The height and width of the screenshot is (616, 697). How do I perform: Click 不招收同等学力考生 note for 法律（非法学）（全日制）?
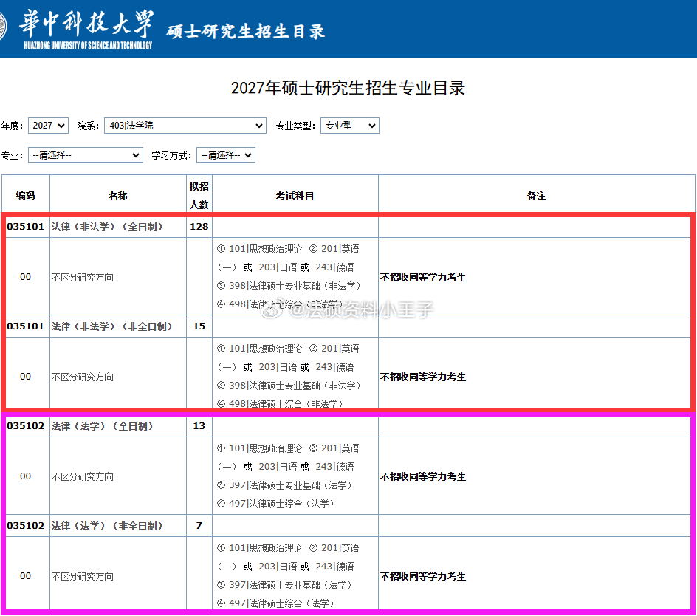(423, 277)
